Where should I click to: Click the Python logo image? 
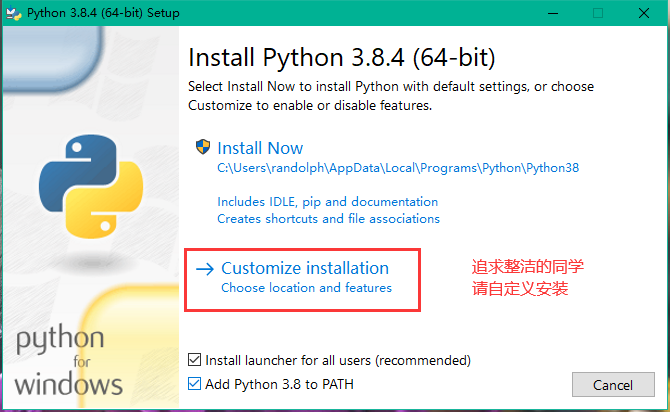click(x=91, y=186)
